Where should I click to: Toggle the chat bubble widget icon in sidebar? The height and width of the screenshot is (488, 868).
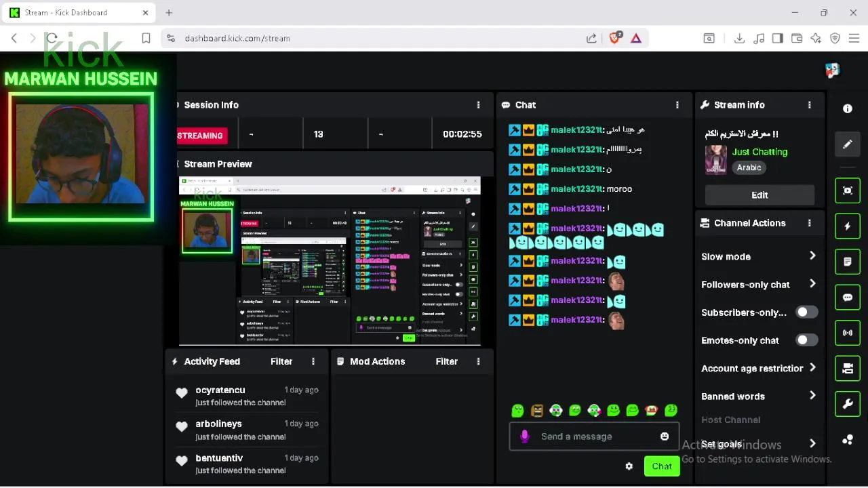coord(848,297)
